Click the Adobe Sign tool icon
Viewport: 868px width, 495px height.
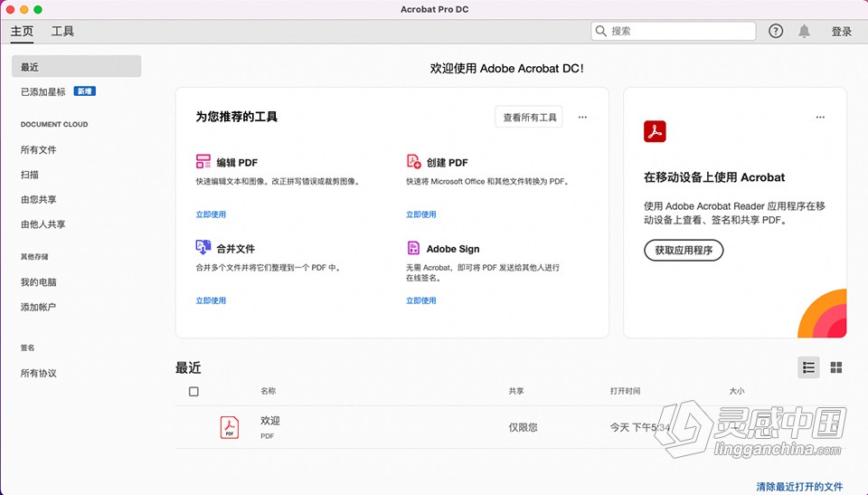click(x=413, y=248)
